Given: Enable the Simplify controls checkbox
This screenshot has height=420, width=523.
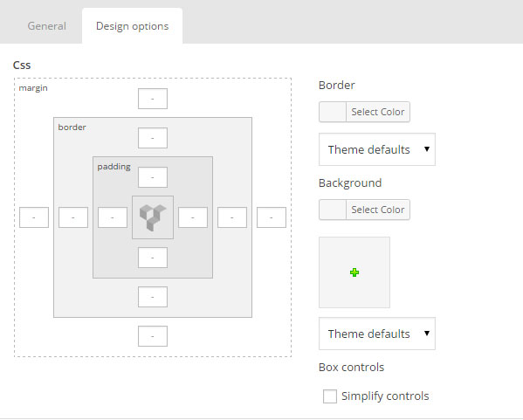Looking at the screenshot, I should point(330,396).
